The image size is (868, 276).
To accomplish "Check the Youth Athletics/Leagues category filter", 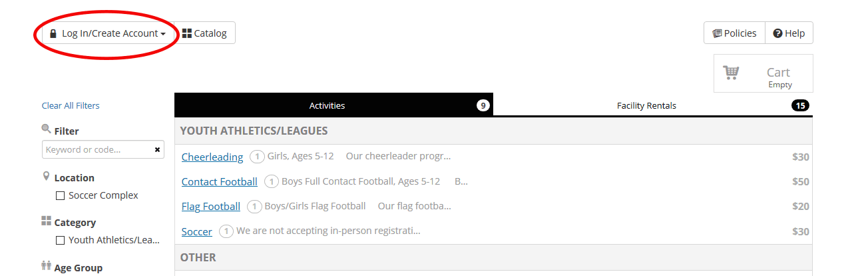I will [60, 241].
